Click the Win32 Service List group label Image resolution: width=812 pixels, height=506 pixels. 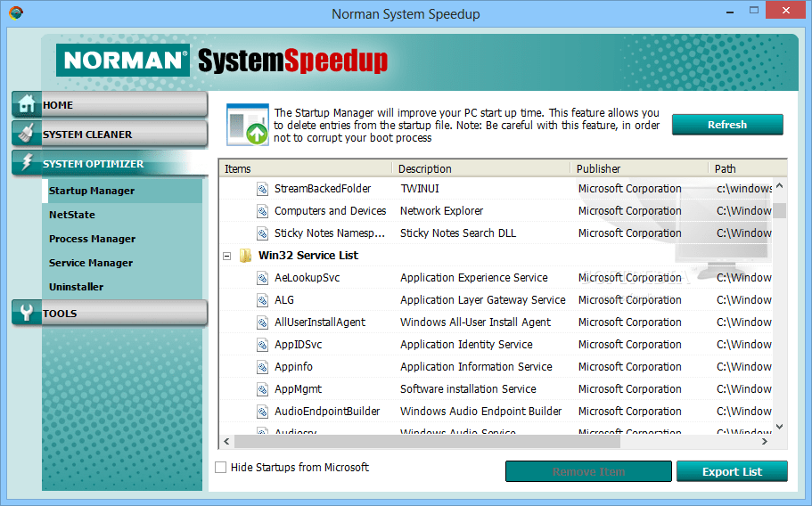click(308, 256)
